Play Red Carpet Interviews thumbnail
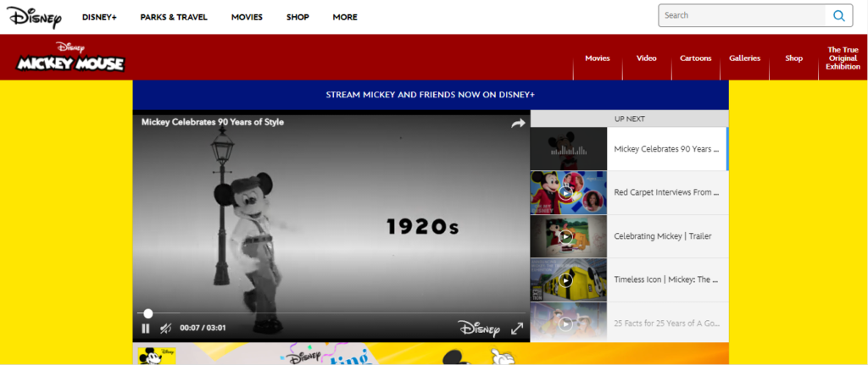 pos(569,192)
